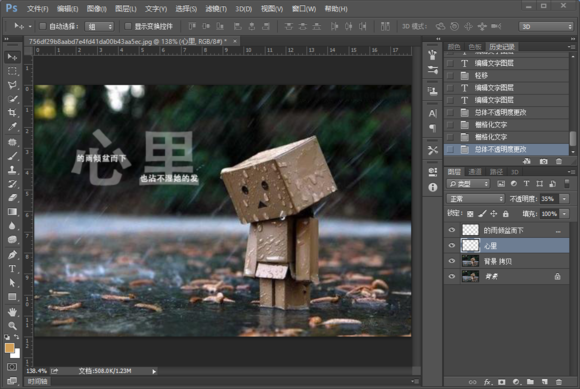Open the 滤镜(T) menu
580x389 pixels.
coord(216,9)
